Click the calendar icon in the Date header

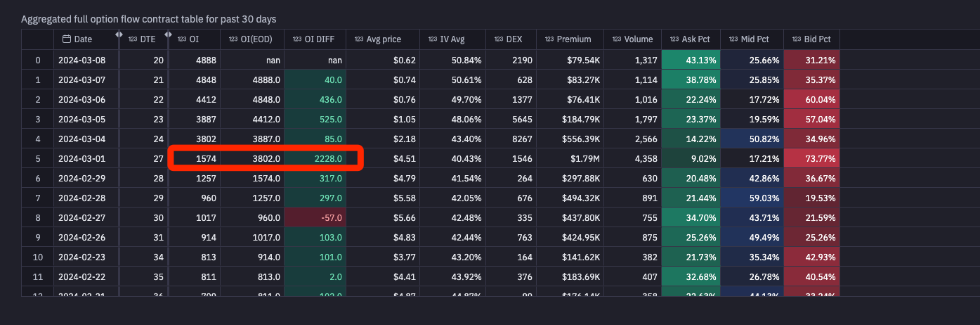(67, 39)
